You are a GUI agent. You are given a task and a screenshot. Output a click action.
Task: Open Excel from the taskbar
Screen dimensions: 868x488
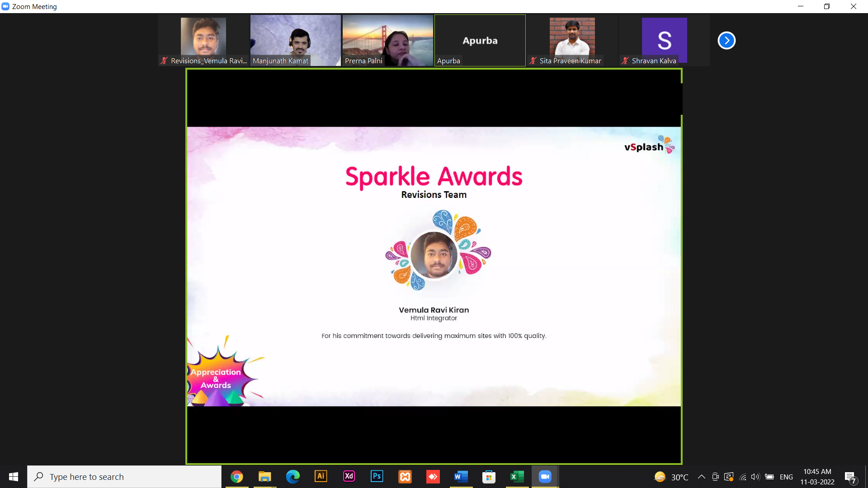pyautogui.click(x=517, y=476)
